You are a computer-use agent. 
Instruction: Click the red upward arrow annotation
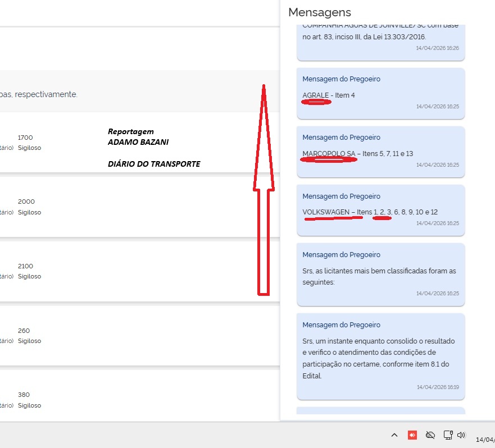tap(264, 191)
